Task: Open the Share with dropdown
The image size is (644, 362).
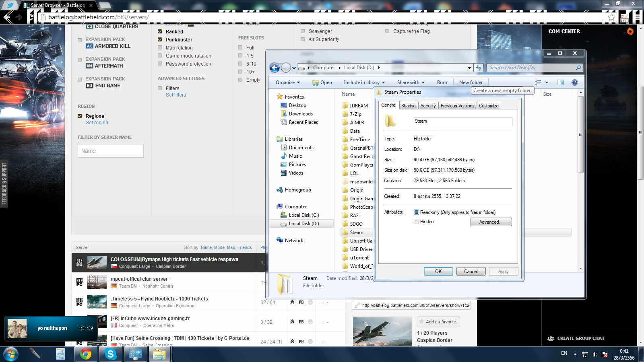Action: click(411, 82)
